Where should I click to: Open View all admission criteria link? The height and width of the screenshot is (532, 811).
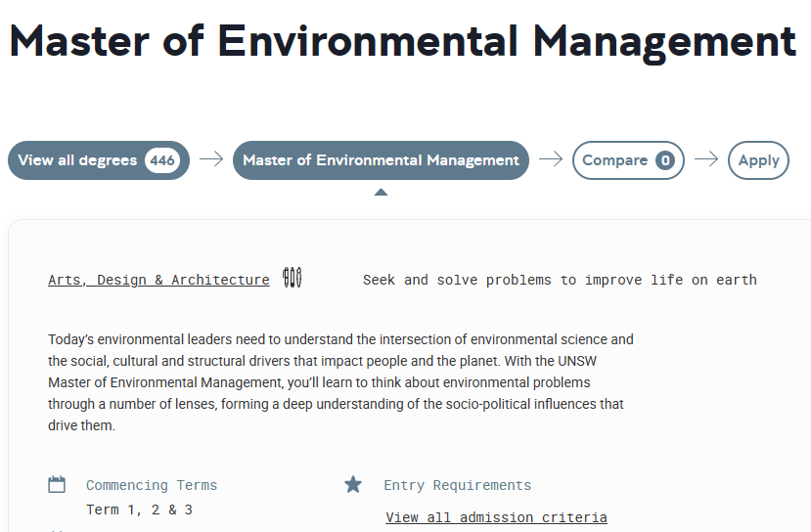pos(497,517)
